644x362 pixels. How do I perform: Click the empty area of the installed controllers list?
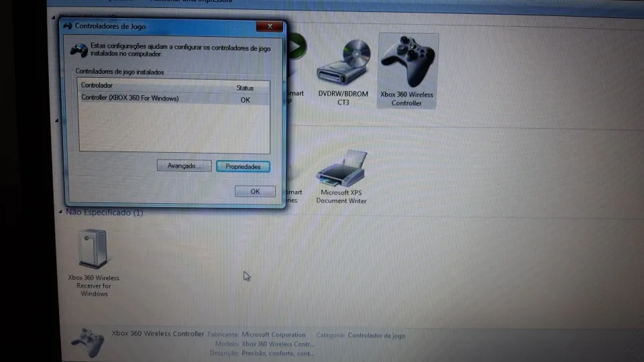174,128
